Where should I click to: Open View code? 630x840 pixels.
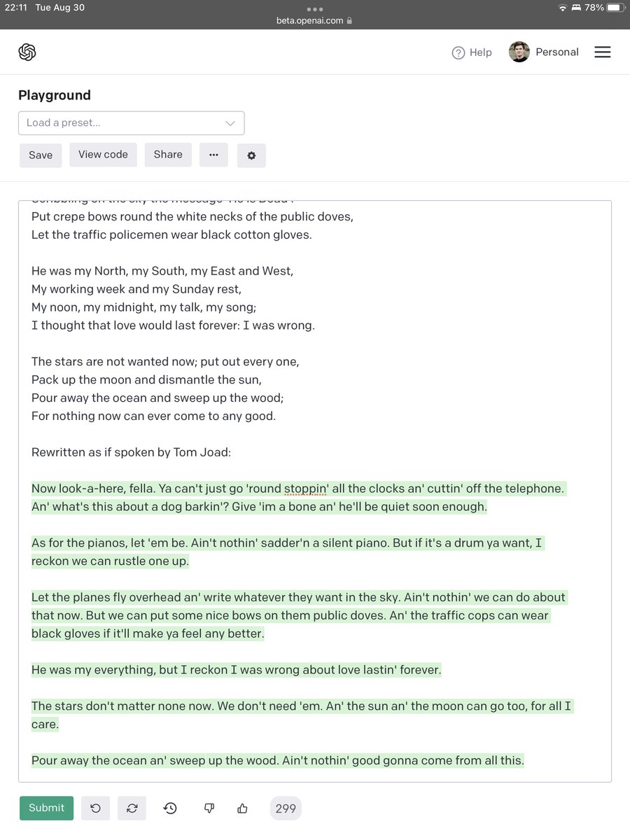tap(103, 155)
